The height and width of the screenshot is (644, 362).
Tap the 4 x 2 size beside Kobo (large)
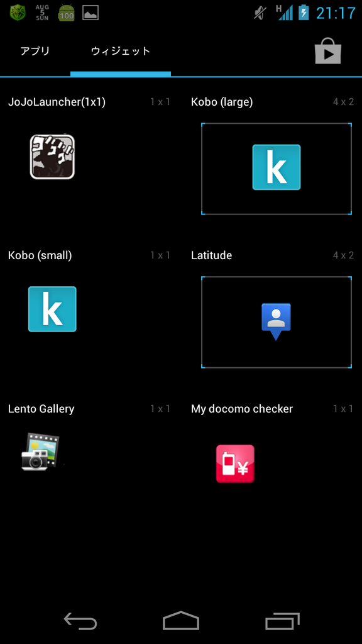coord(343,103)
